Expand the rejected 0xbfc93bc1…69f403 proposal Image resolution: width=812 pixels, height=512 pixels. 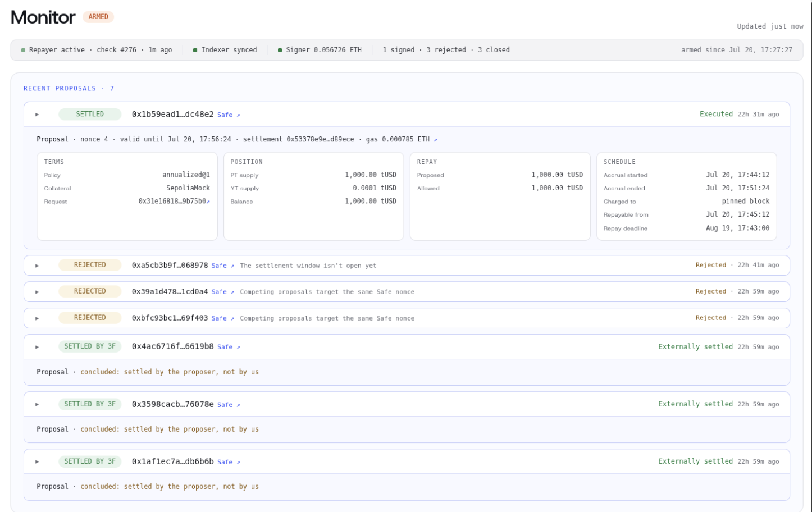(37, 318)
